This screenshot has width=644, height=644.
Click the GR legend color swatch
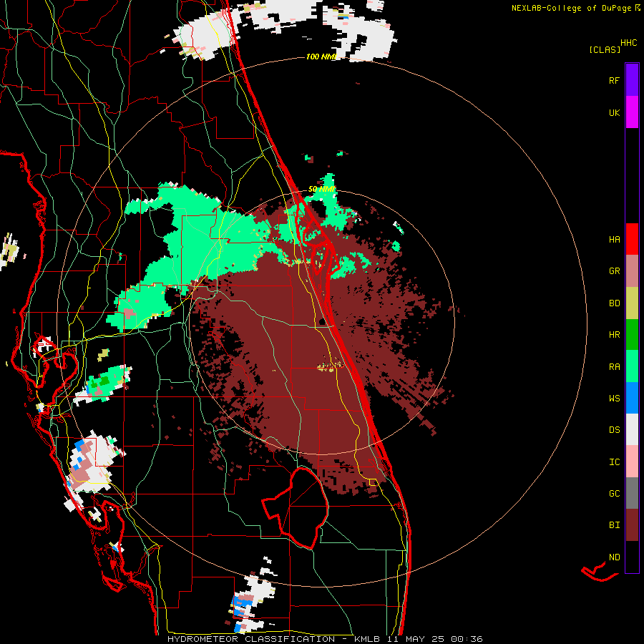tap(632, 271)
